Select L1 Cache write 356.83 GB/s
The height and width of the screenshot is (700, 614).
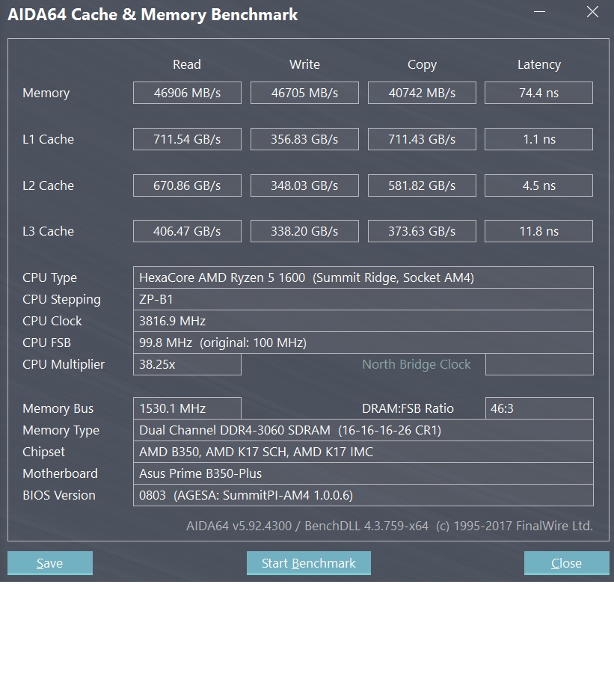[304, 139]
